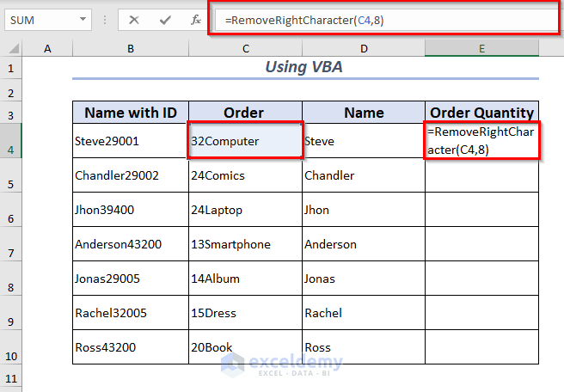The width and height of the screenshot is (564, 392).
Task: Expand the Name Box dropdown arrow
Action: tap(83, 20)
